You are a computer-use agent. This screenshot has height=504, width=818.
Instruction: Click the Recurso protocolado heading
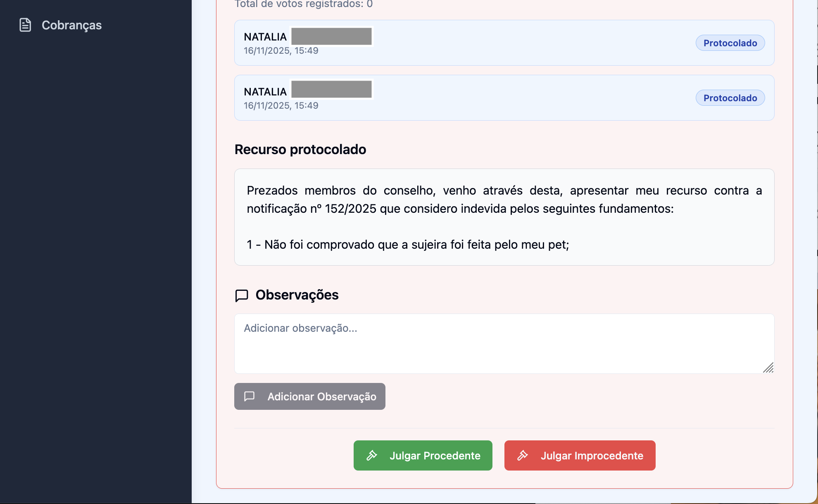point(300,149)
